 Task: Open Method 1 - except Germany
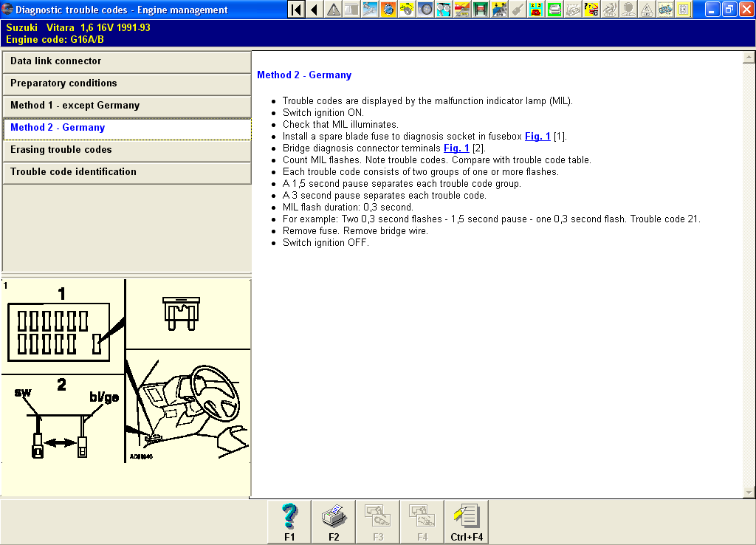(x=127, y=106)
